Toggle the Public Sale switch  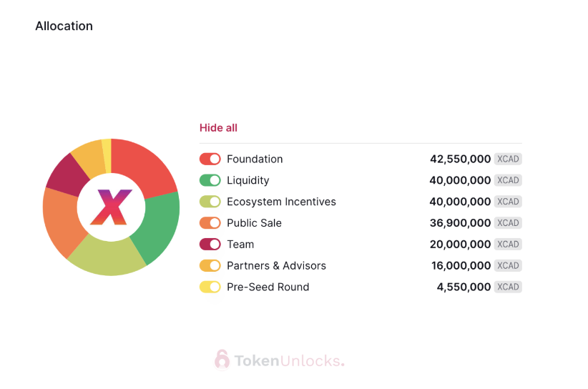(210, 223)
